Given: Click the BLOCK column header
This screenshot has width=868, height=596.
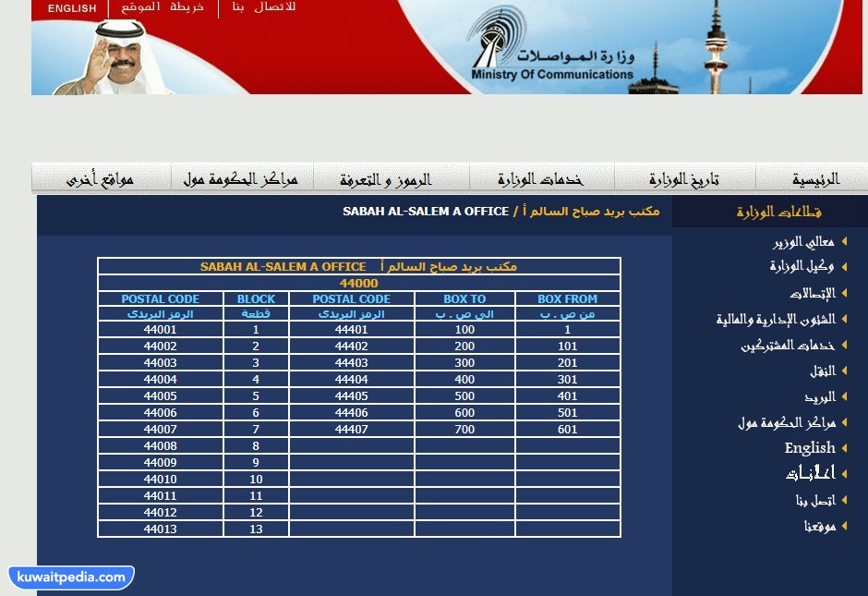Looking at the screenshot, I should [x=256, y=299].
